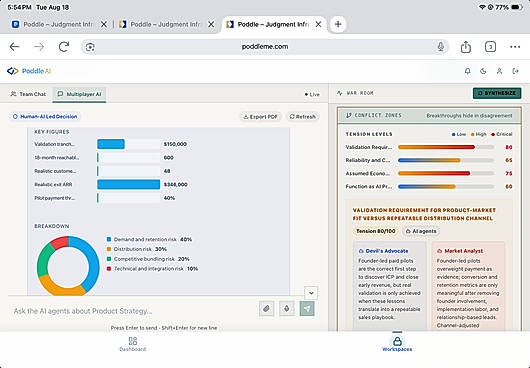This screenshot has height=368, width=530.
Task: Click the Human-AI Led Decision badge
Action: point(45,117)
